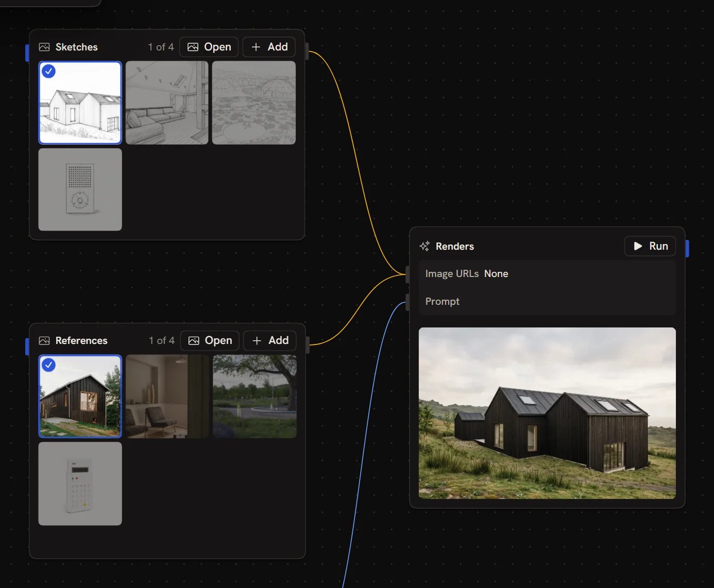Click the Sketches "1 of 4" counter
This screenshot has width=714, height=588.
point(161,47)
